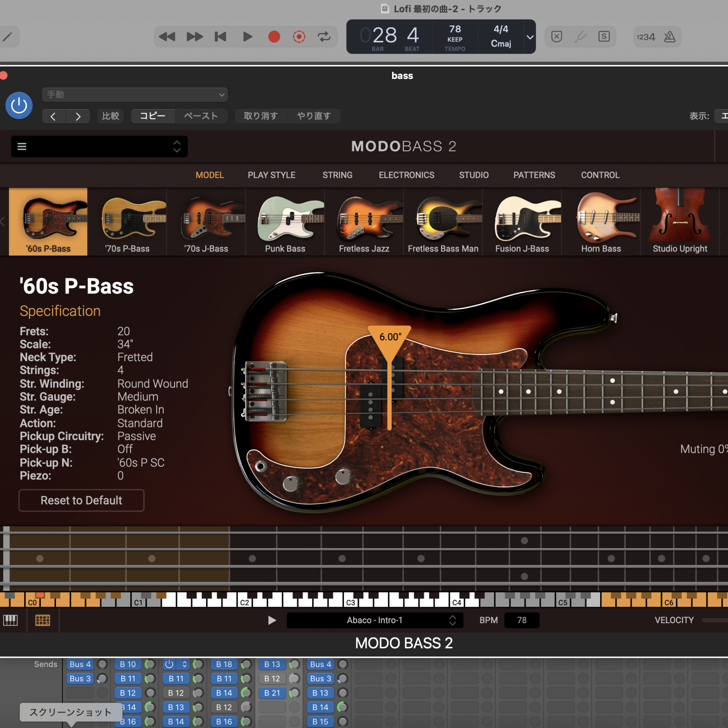
Task: Click the コピー button
Action: 153,116
